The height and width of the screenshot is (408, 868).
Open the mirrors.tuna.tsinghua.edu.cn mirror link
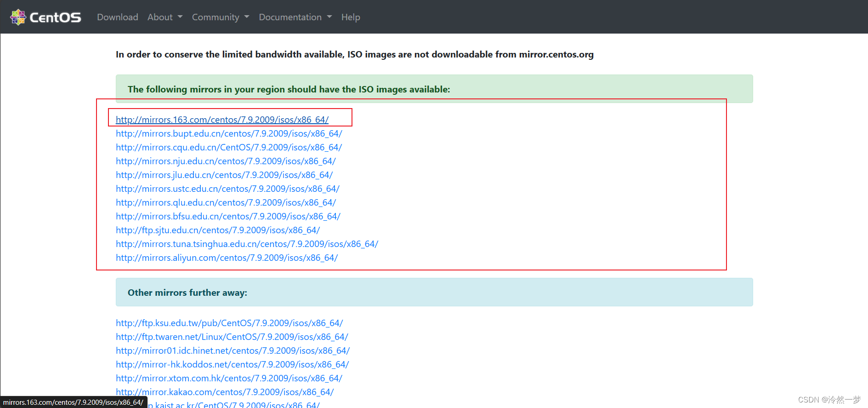pyautogui.click(x=247, y=244)
